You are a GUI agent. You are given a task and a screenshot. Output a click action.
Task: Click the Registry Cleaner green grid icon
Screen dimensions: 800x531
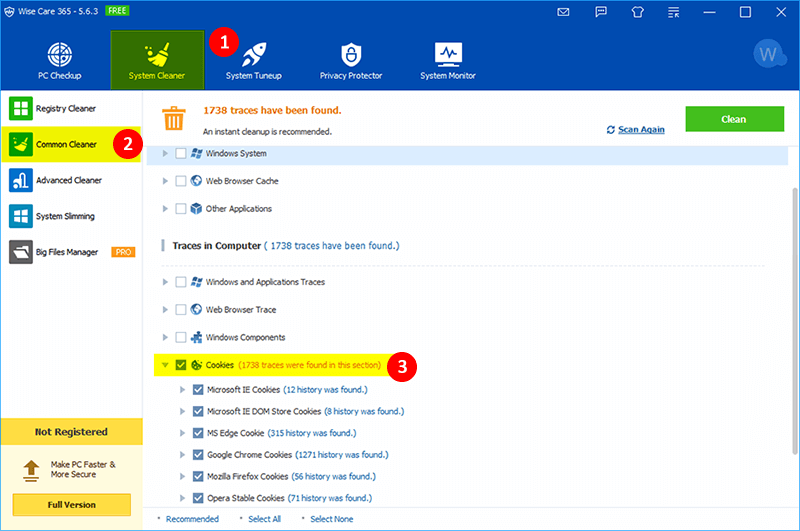21,109
